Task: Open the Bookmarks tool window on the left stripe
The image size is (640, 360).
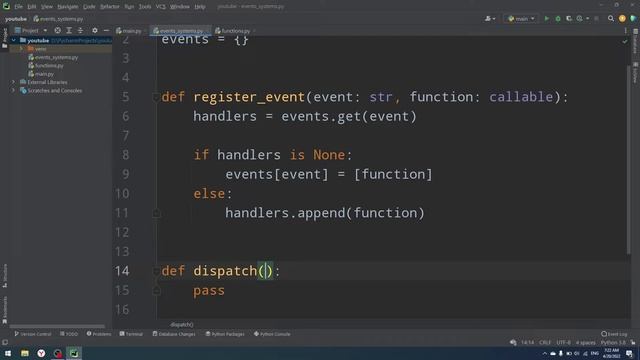Action: pyautogui.click(x=4, y=310)
